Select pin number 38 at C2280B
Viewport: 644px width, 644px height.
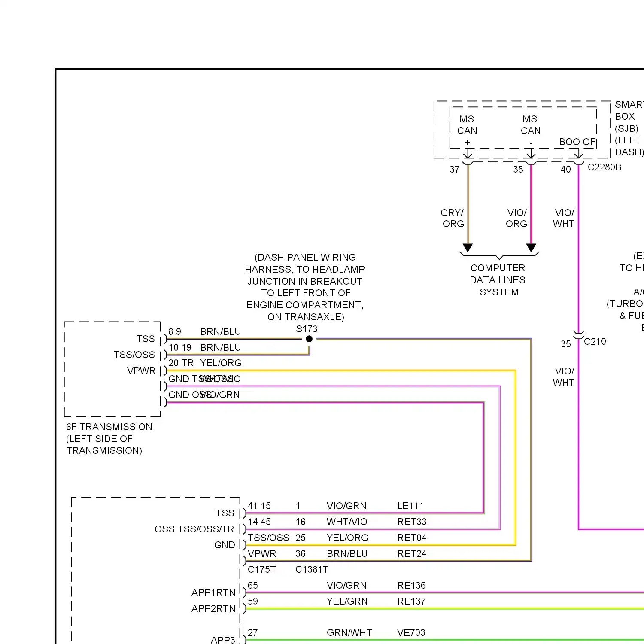coord(518,169)
